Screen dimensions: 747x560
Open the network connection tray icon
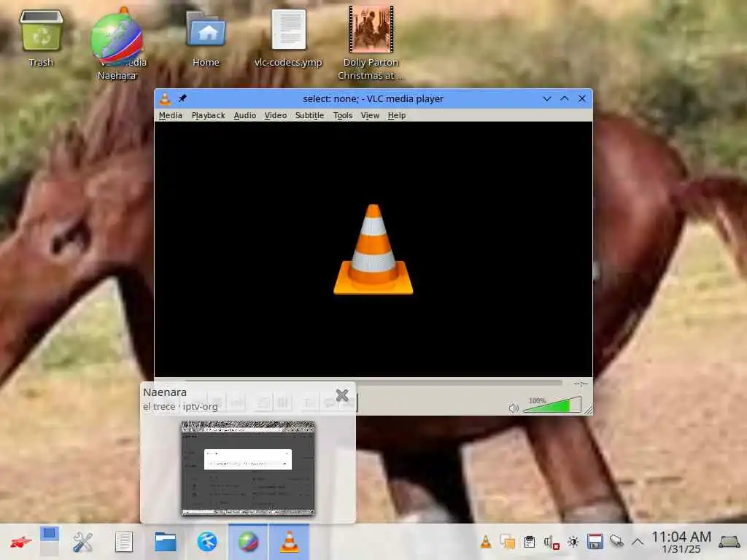point(616,542)
